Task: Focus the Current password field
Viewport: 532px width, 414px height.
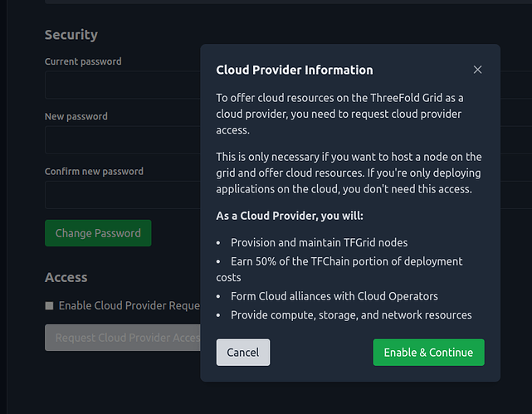Action: click(x=123, y=85)
